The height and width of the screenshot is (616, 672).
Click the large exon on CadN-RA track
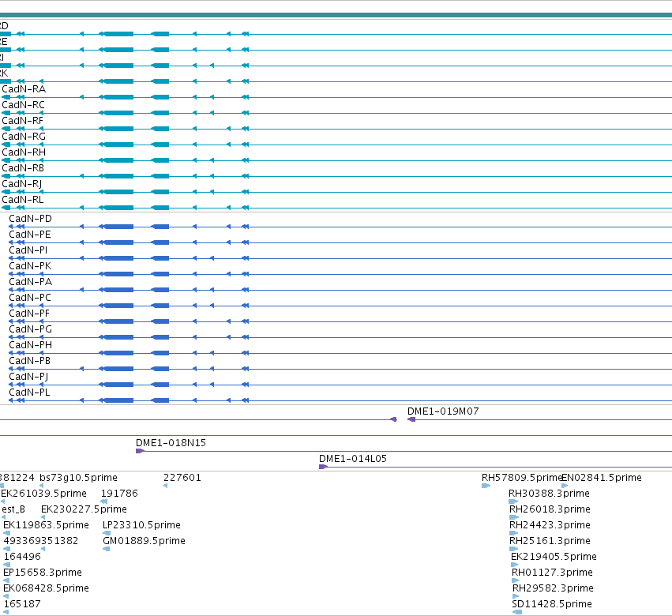coord(118,97)
